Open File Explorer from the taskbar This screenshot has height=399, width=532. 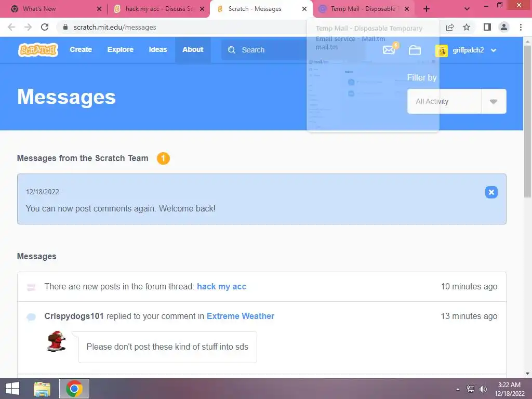pyautogui.click(x=42, y=389)
